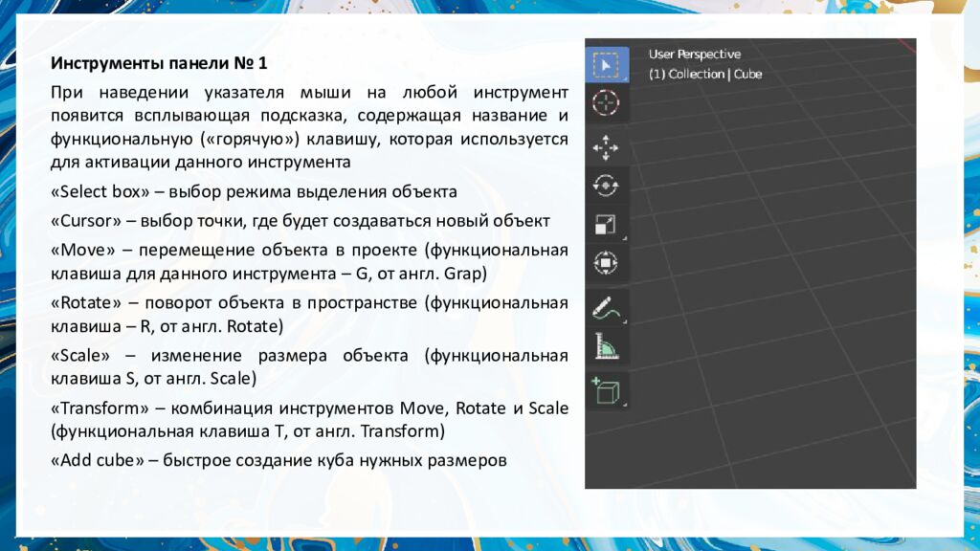Choose the Measure ruler tool
The width and height of the screenshot is (980, 551).
[x=606, y=345]
